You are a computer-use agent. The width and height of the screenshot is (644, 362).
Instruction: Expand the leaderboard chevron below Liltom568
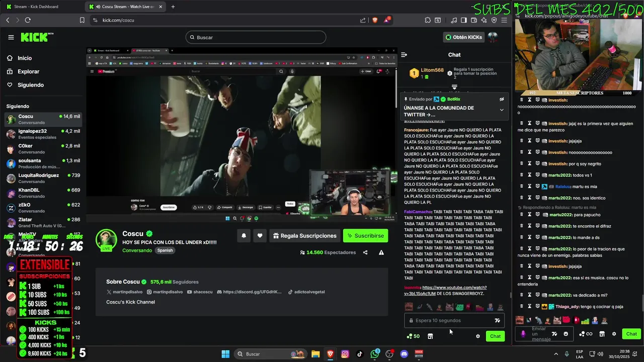tap(454, 87)
